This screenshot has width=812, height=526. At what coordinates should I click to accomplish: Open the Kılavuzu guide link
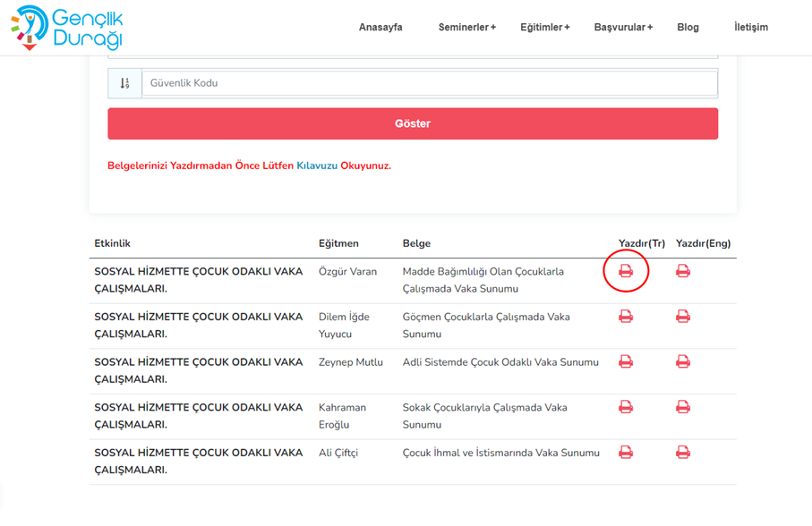[317, 165]
